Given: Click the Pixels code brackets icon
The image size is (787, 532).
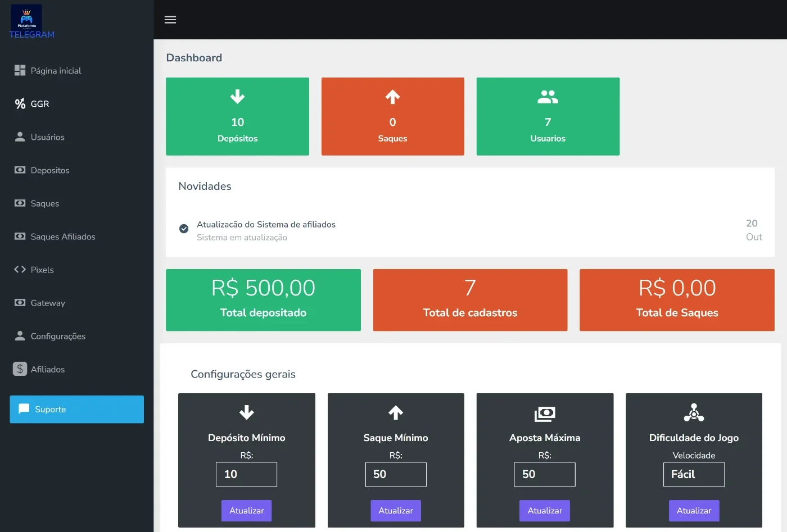Looking at the screenshot, I should [x=20, y=269].
